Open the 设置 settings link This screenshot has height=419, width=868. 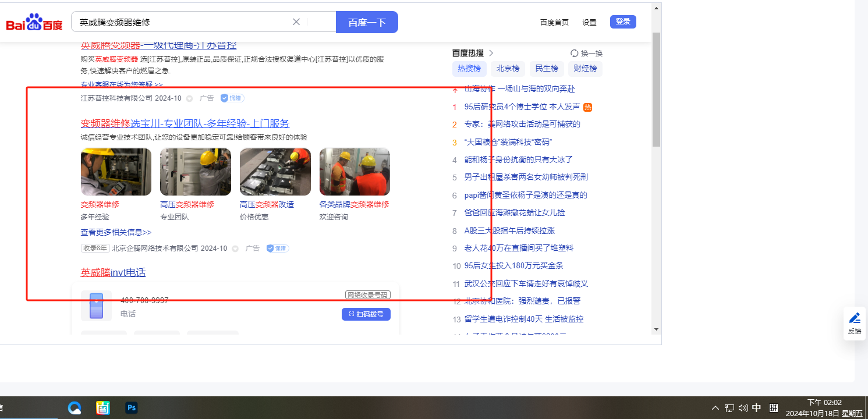589,22
